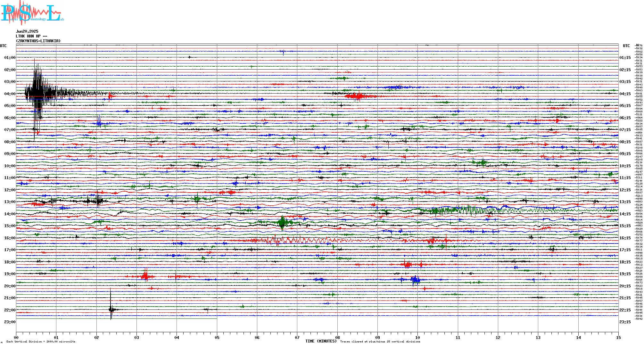Viewport: 644px width, 346px height.
Task: Select the minute axis tick label 09
Action: (x=378, y=337)
